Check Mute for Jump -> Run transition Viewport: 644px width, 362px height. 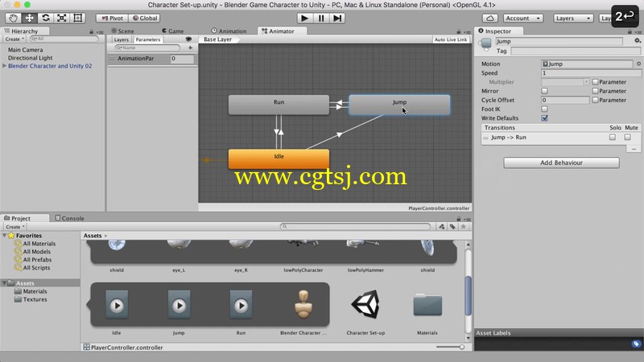point(627,137)
